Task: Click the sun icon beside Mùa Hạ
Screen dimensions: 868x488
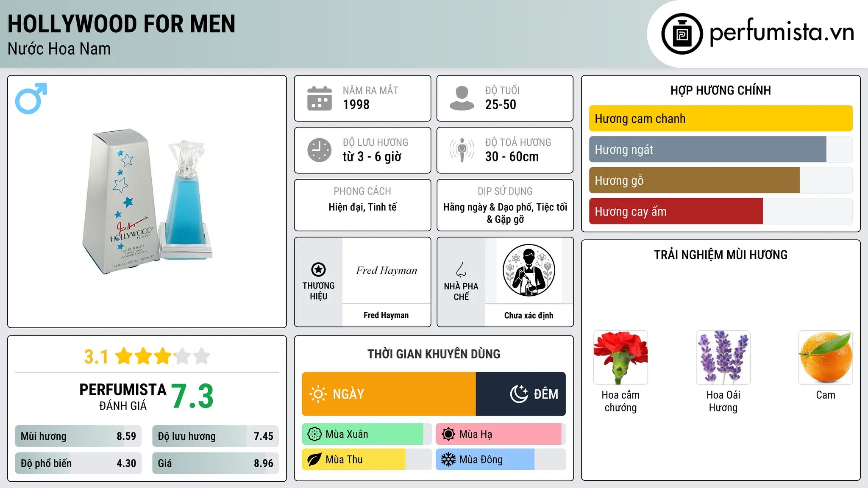Action: [x=448, y=434]
